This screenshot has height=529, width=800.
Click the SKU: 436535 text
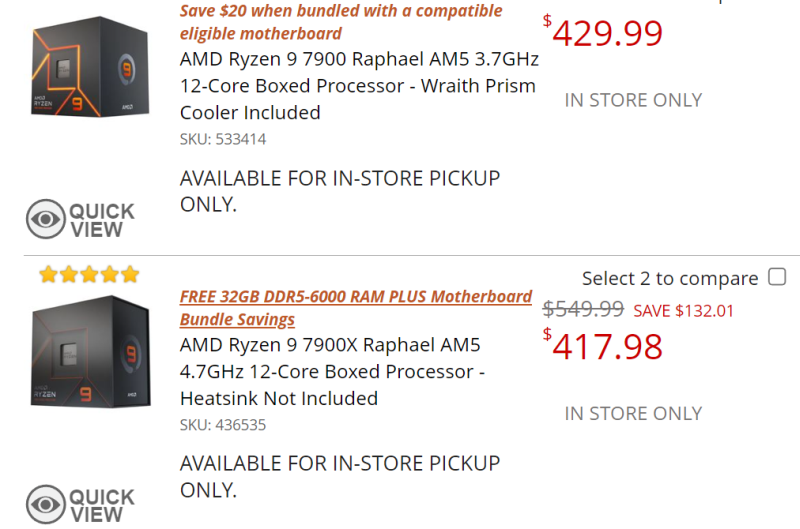(222, 425)
